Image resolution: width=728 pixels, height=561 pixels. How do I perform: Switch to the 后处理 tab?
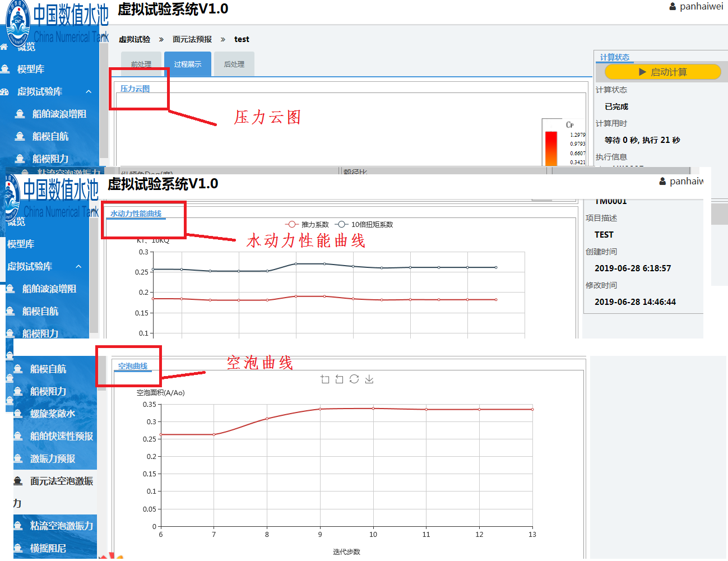pyautogui.click(x=234, y=64)
